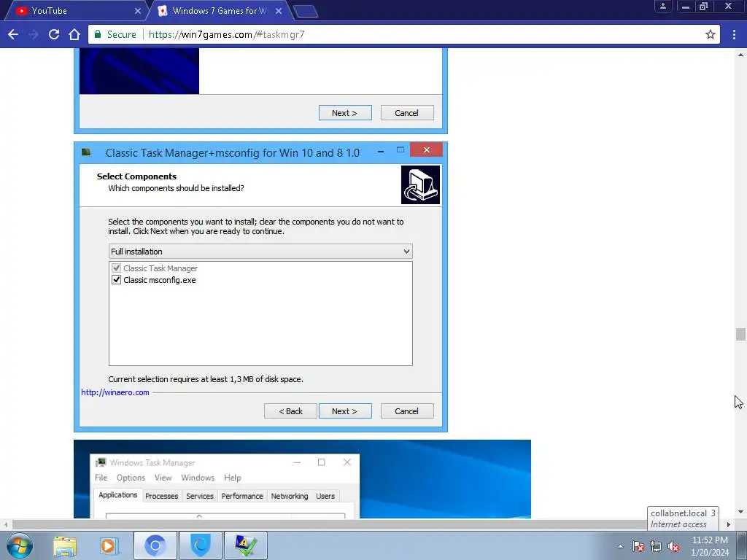Open the Windows Start menu orb
The height and width of the screenshot is (560, 747).
pos(20,545)
